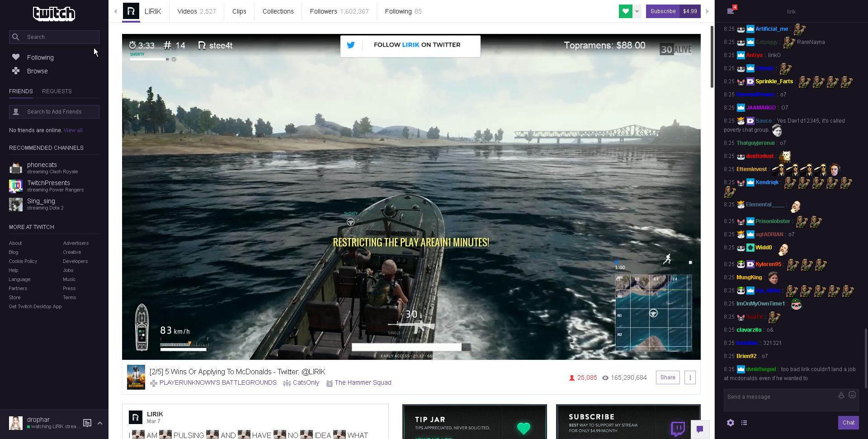Open the Language footer link

pyautogui.click(x=19, y=279)
